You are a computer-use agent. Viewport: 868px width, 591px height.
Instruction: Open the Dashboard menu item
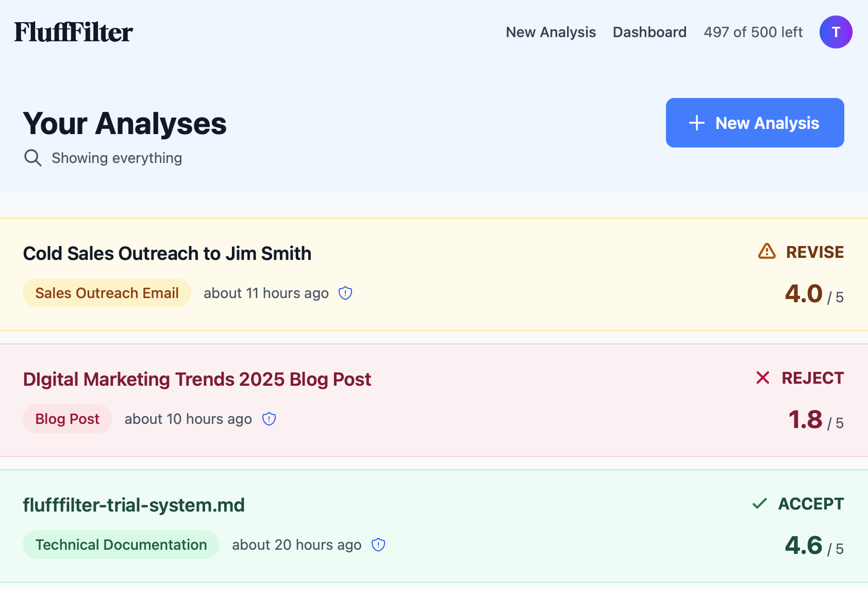click(x=649, y=32)
